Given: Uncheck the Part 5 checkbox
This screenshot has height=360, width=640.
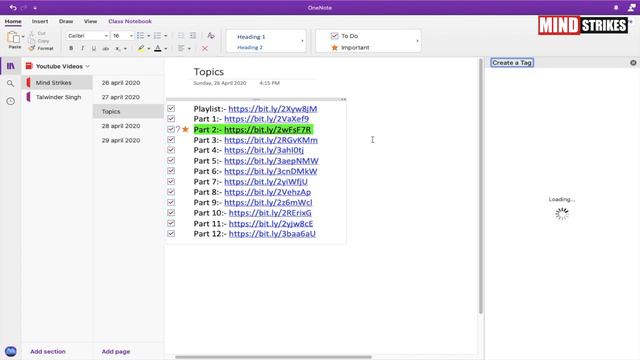Looking at the screenshot, I should coord(171,160).
